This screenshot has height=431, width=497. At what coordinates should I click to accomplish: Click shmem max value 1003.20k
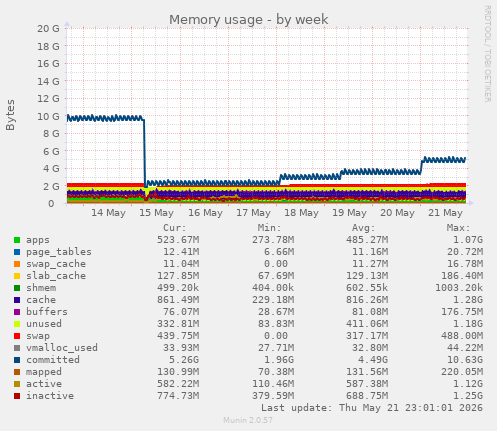pyautogui.click(x=459, y=288)
